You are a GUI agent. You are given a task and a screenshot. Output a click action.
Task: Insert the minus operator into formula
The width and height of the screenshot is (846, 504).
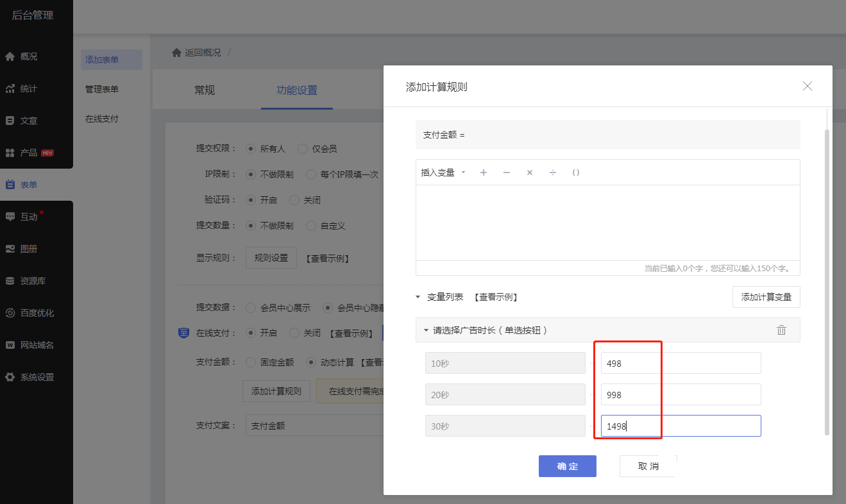[x=507, y=172]
